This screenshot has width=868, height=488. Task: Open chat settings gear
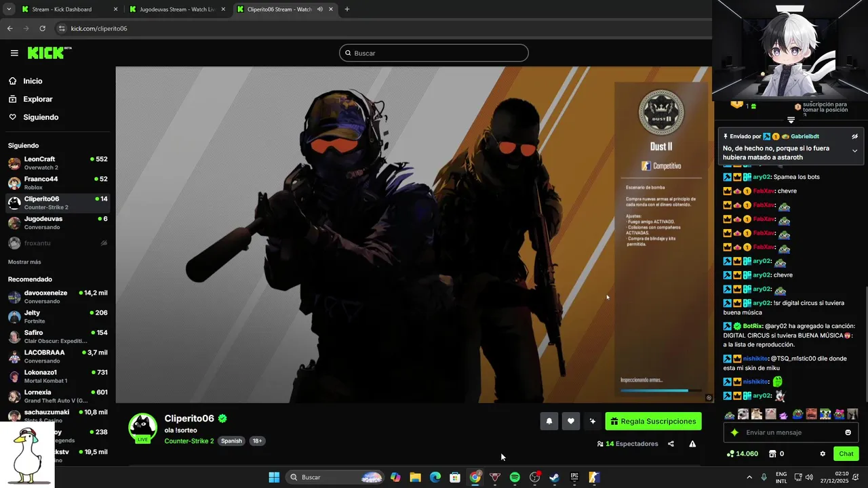pyautogui.click(x=823, y=453)
